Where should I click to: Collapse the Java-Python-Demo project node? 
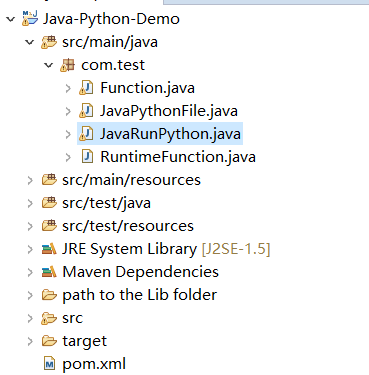(11, 19)
